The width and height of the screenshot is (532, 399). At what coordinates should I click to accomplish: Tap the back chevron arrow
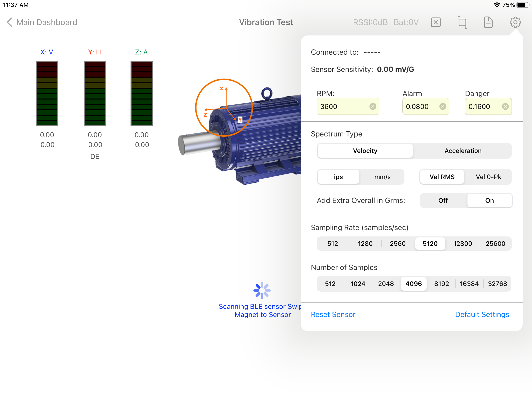point(9,22)
